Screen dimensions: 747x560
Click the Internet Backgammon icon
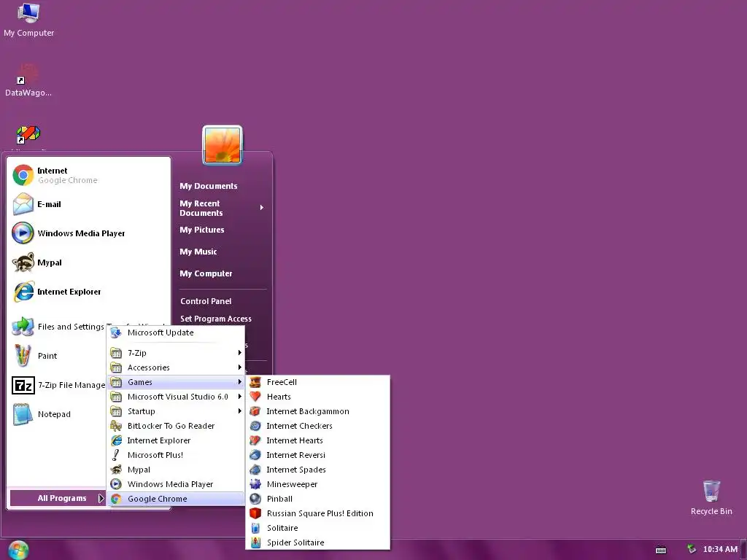click(255, 411)
